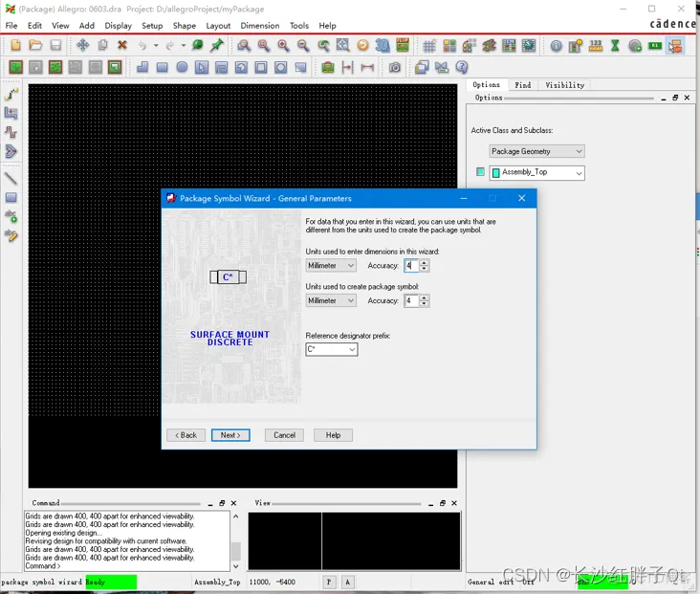This screenshot has height=594, width=700.
Task: Toggle the P button in status bar
Action: click(x=329, y=582)
